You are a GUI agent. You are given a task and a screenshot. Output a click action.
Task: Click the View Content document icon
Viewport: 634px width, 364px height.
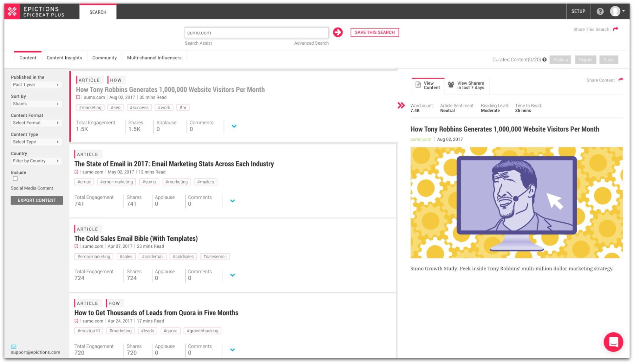(x=418, y=85)
